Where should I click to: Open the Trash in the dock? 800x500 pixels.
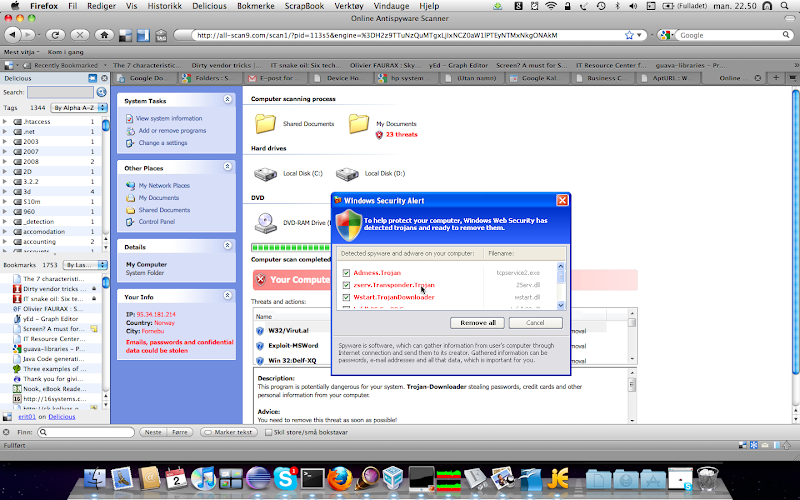point(707,479)
